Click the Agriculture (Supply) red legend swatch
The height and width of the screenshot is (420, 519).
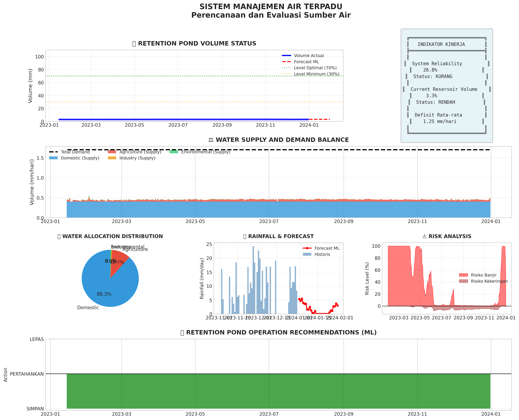[x=112, y=152]
